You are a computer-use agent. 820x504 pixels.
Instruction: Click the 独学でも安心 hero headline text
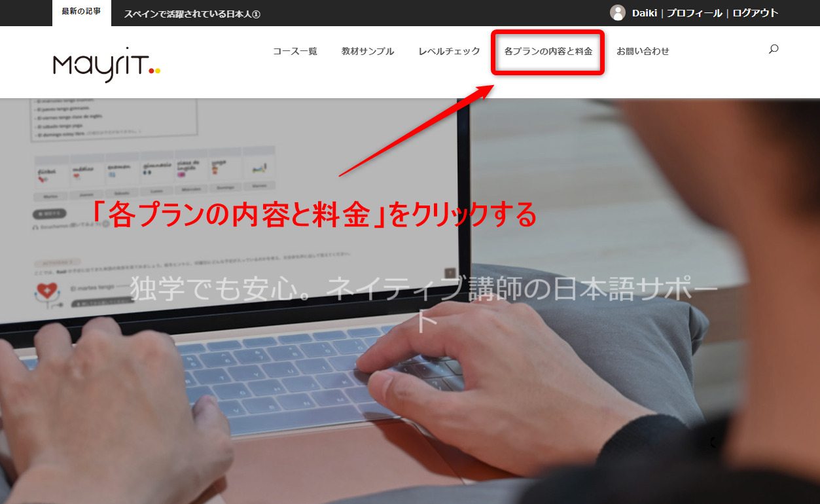tap(424, 304)
